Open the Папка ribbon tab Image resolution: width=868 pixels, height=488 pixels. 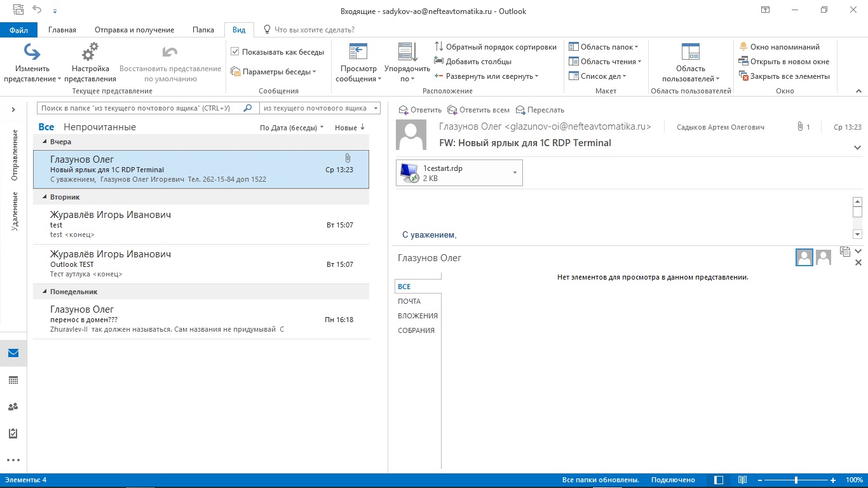pyautogui.click(x=203, y=30)
